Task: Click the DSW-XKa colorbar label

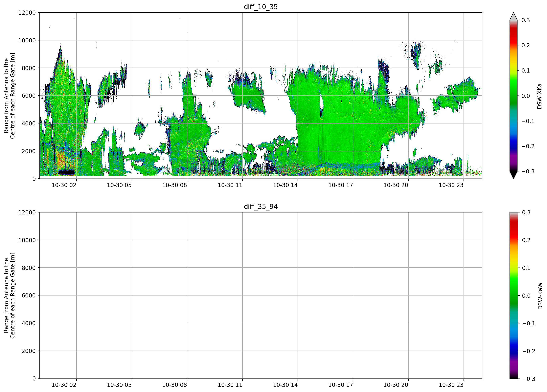Action: pos(539,96)
